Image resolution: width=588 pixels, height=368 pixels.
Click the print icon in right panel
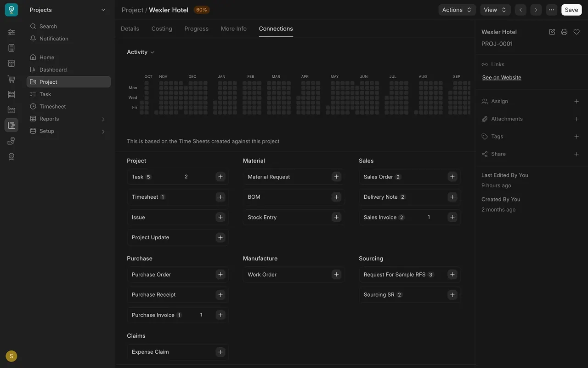click(x=564, y=32)
